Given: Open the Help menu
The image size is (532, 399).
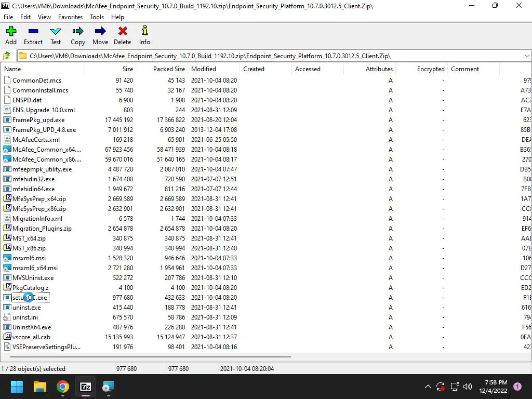Looking at the screenshot, I should click(x=117, y=17).
